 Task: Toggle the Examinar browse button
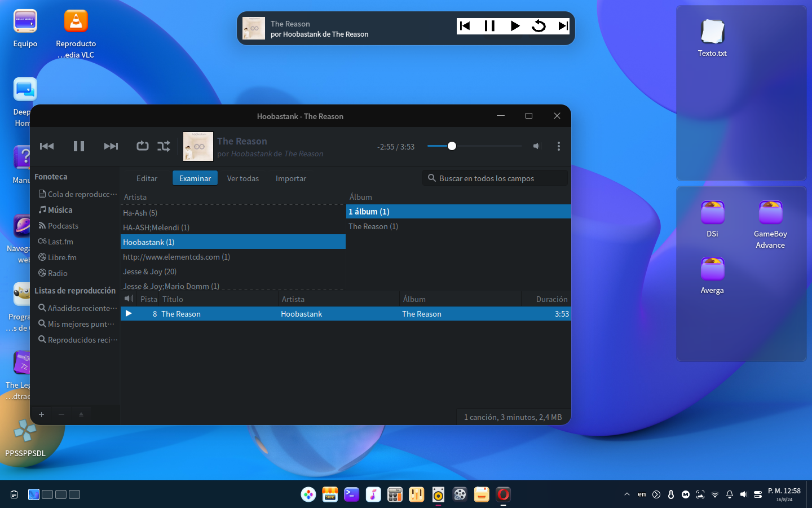tap(195, 178)
